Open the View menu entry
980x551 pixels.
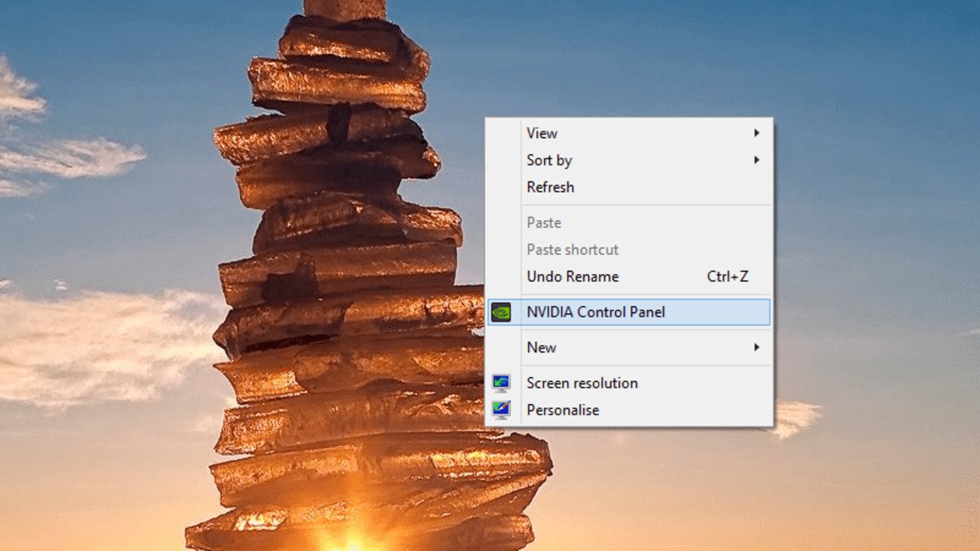629,133
